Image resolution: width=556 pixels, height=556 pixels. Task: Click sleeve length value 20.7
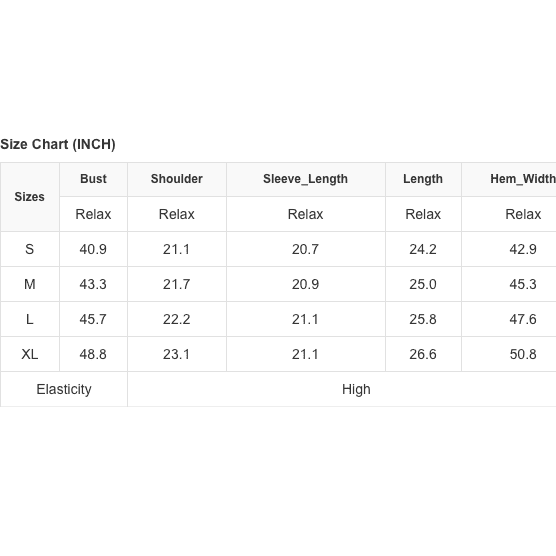[305, 249]
